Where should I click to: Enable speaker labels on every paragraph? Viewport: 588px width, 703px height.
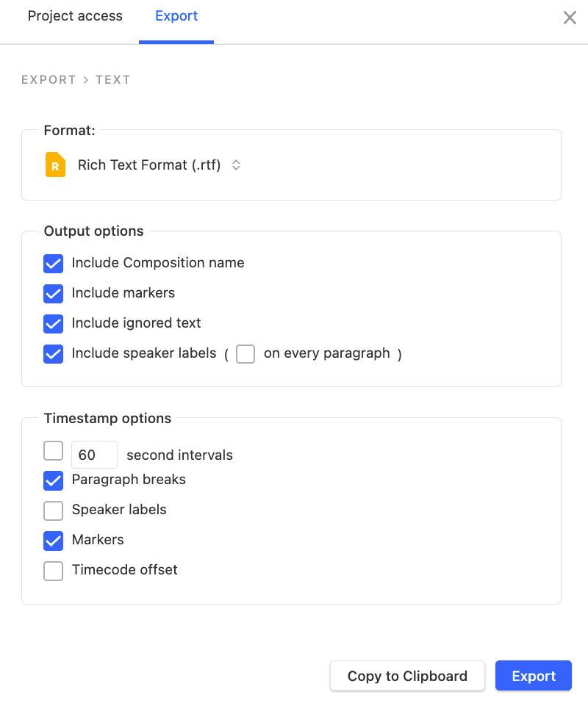coord(245,354)
